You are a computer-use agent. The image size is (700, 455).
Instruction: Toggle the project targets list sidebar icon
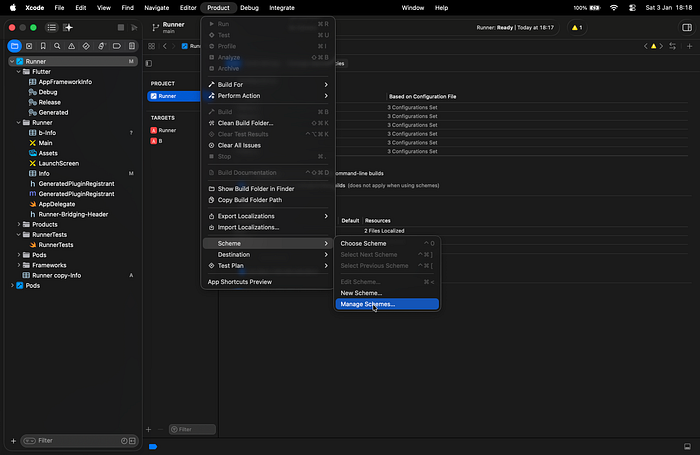click(x=149, y=63)
